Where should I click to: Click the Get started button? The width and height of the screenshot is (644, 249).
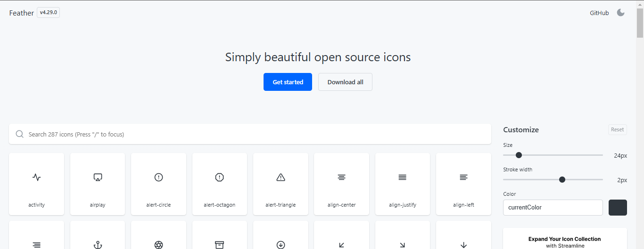[x=288, y=82]
